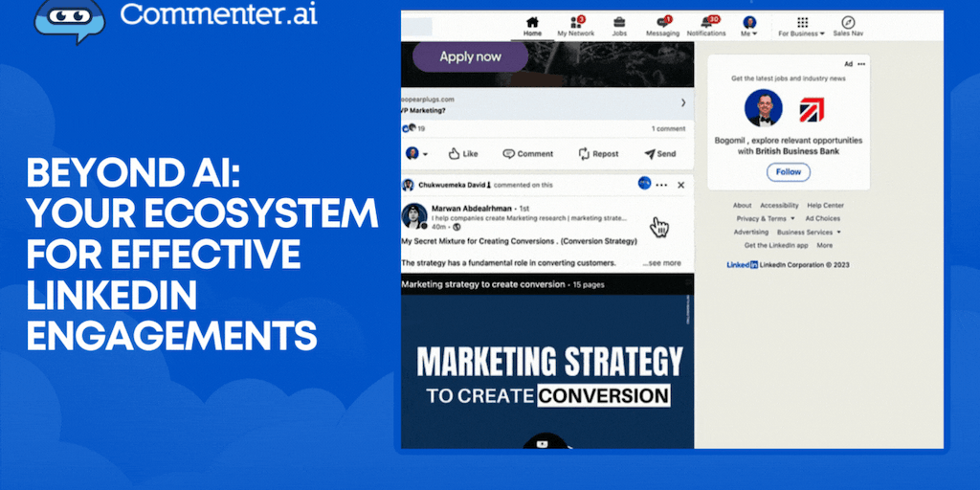
Task: Open the link card chevron arrow
Action: [x=683, y=102]
